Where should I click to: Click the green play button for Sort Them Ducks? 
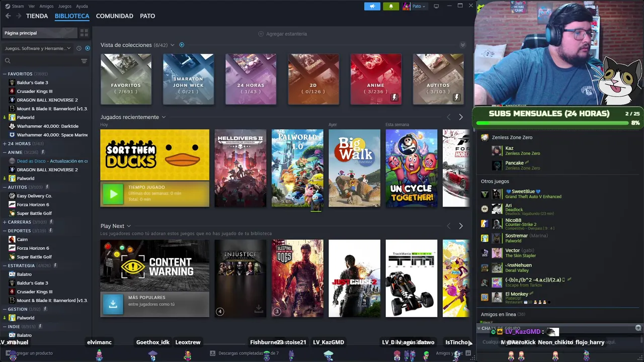coord(113,194)
